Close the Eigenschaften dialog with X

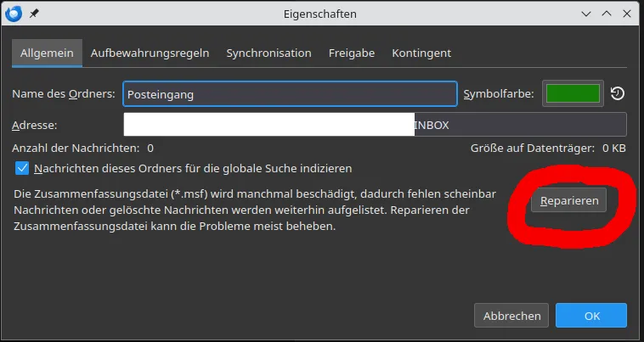pyautogui.click(x=627, y=14)
